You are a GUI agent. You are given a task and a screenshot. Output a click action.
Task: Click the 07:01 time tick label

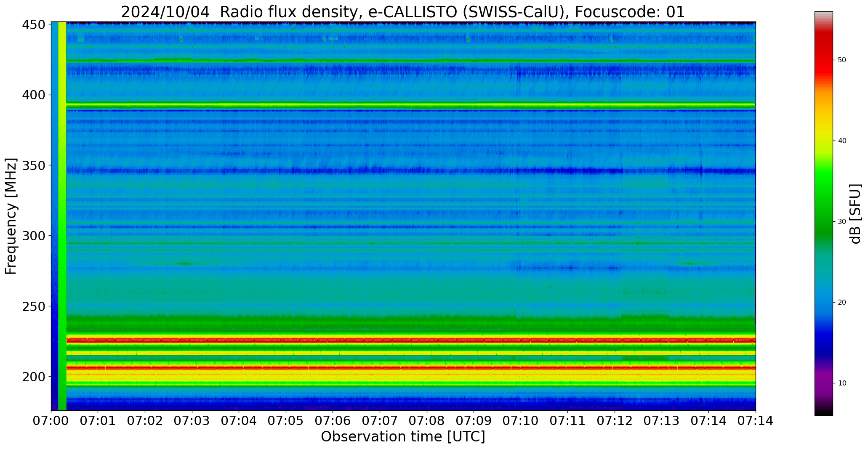click(98, 421)
